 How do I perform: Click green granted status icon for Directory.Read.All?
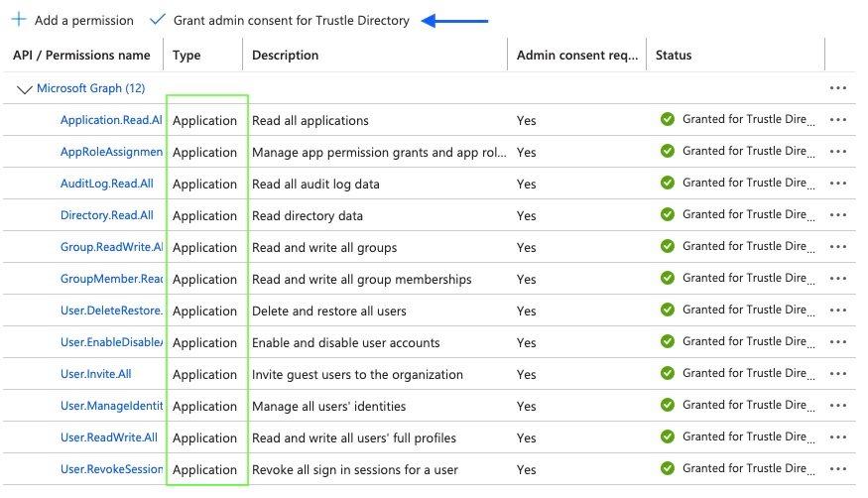click(x=668, y=214)
